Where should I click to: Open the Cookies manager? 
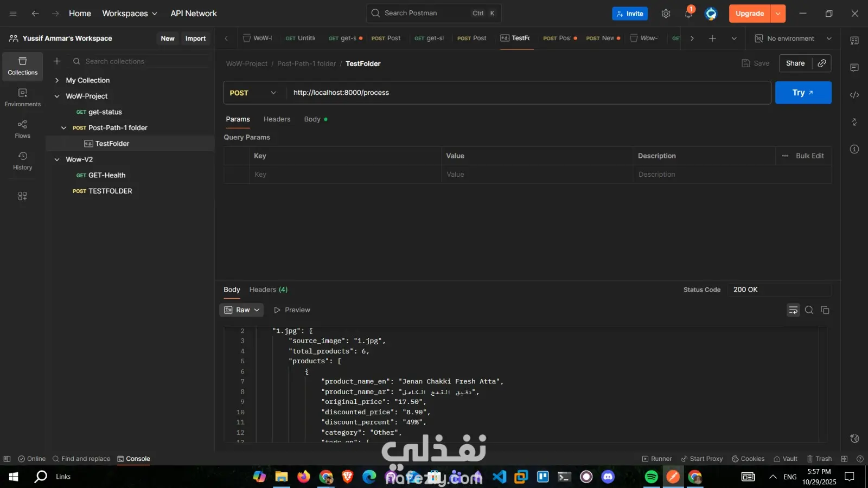click(748, 459)
